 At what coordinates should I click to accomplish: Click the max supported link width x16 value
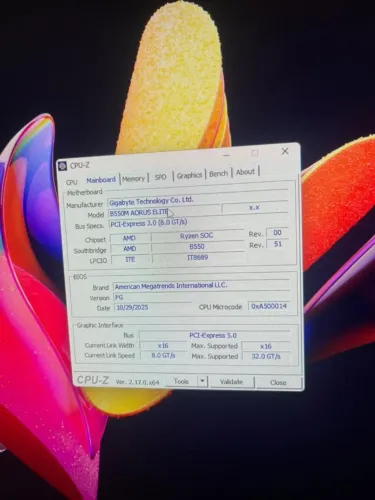point(266,346)
